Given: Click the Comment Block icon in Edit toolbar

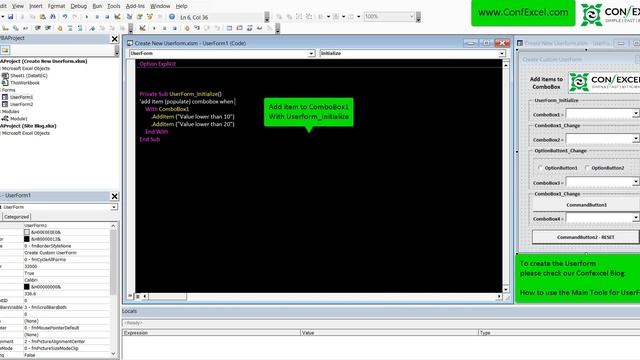Looking at the screenshot, I should [x=70, y=28].
